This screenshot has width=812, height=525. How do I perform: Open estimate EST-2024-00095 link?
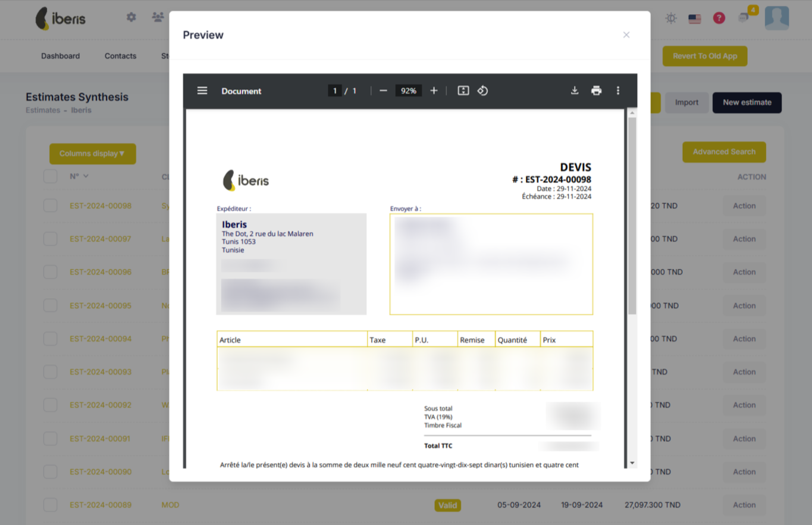coord(101,306)
